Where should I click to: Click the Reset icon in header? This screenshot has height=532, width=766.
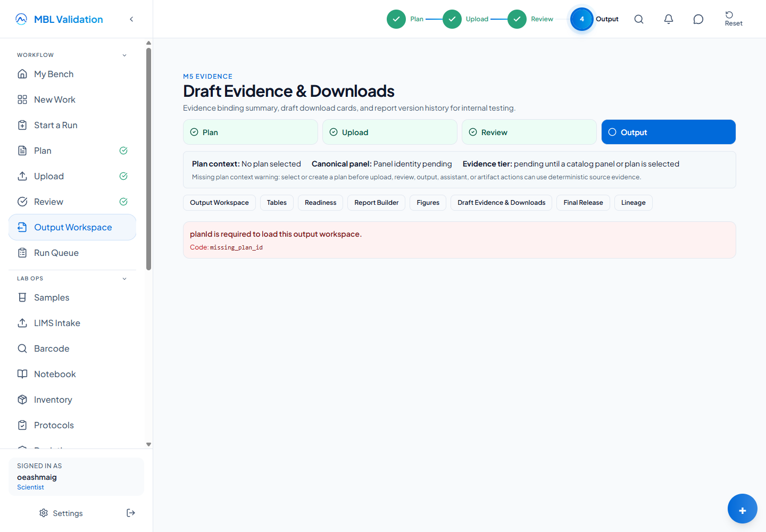click(x=729, y=15)
